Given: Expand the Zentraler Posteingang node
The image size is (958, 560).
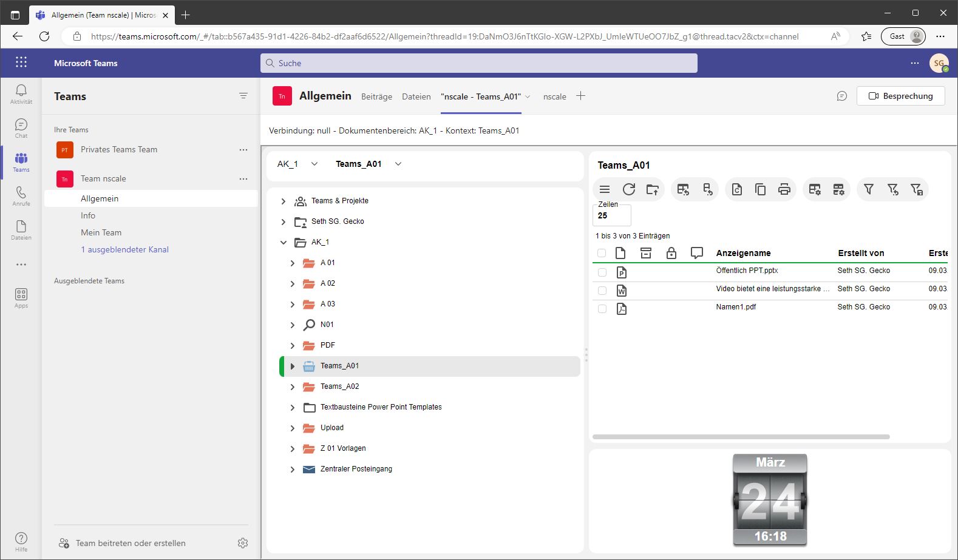Looking at the screenshot, I should (293, 470).
